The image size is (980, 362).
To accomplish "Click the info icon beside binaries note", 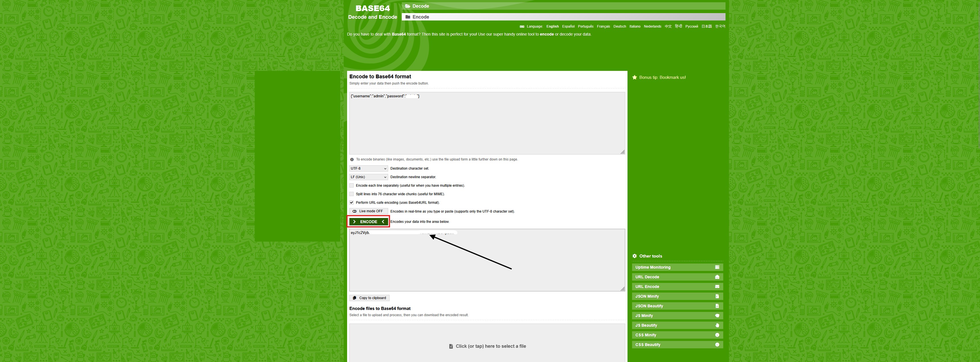I will tap(352, 160).
